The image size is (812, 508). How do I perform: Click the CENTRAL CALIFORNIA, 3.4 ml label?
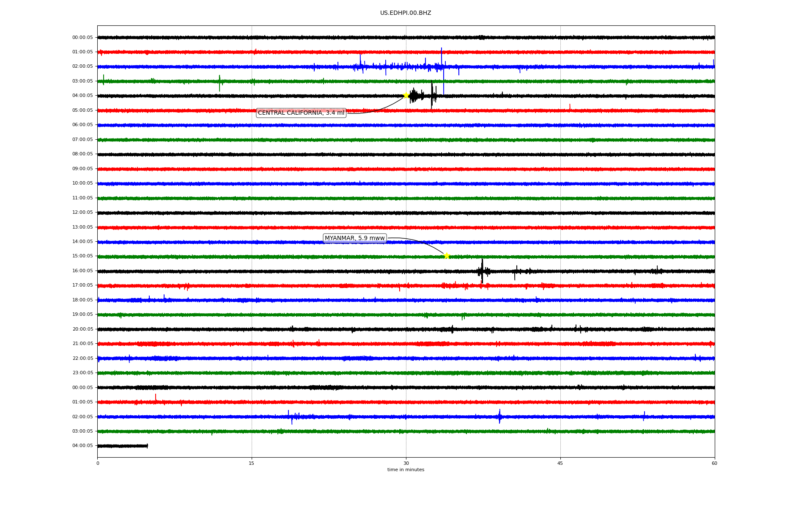pyautogui.click(x=301, y=113)
